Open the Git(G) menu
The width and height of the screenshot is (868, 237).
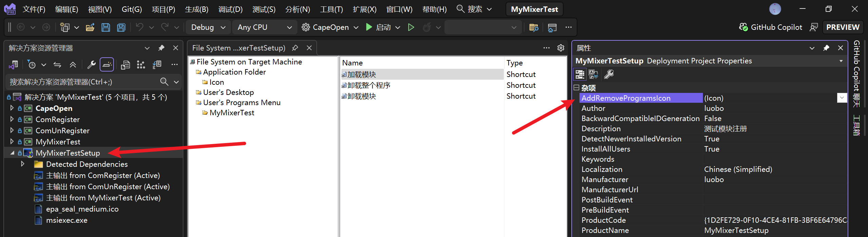click(132, 9)
